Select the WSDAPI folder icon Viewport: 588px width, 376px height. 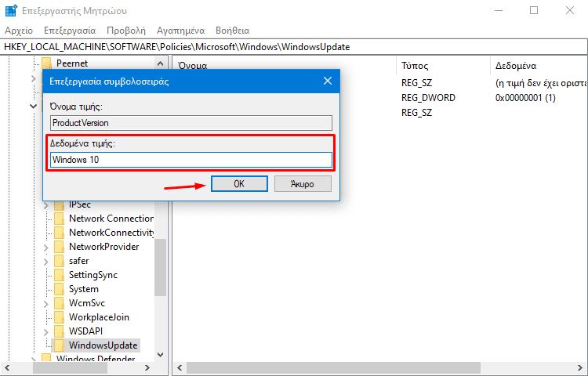tap(59, 331)
